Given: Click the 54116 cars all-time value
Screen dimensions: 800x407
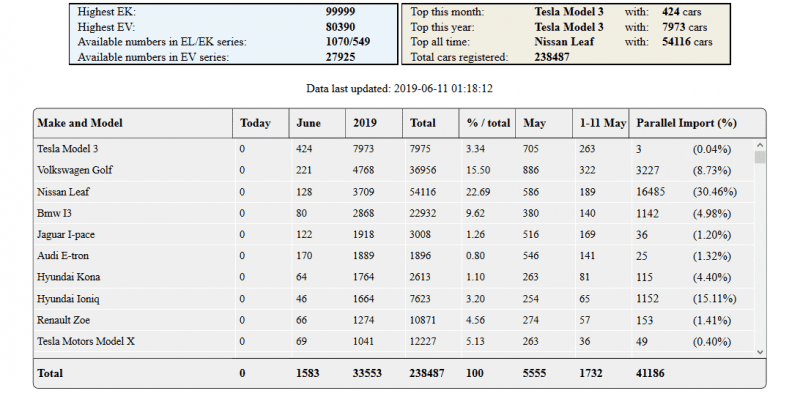Looking at the screenshot, I should (x=687, y=42).
